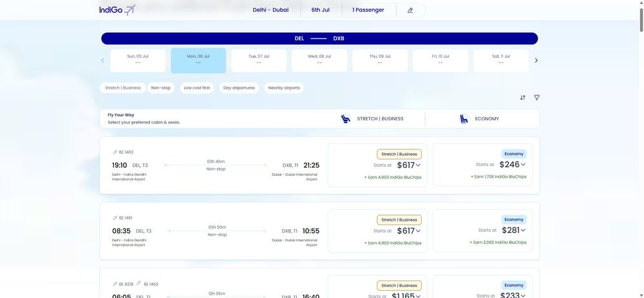Select Sun, 05 Jul date tab

[138, 61]
